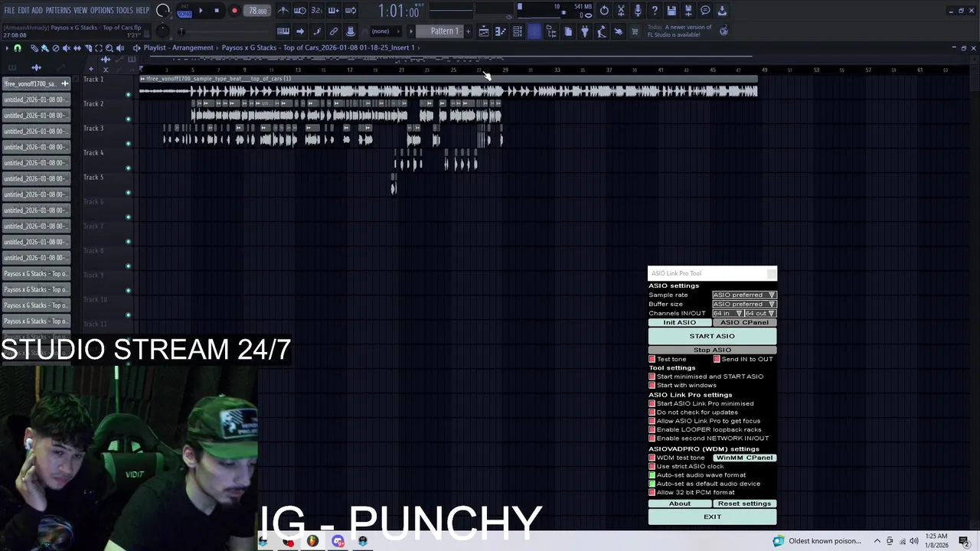Click the ASIO CPanel button
Screen dimensions: 980x551
click(x=744, y=322)
